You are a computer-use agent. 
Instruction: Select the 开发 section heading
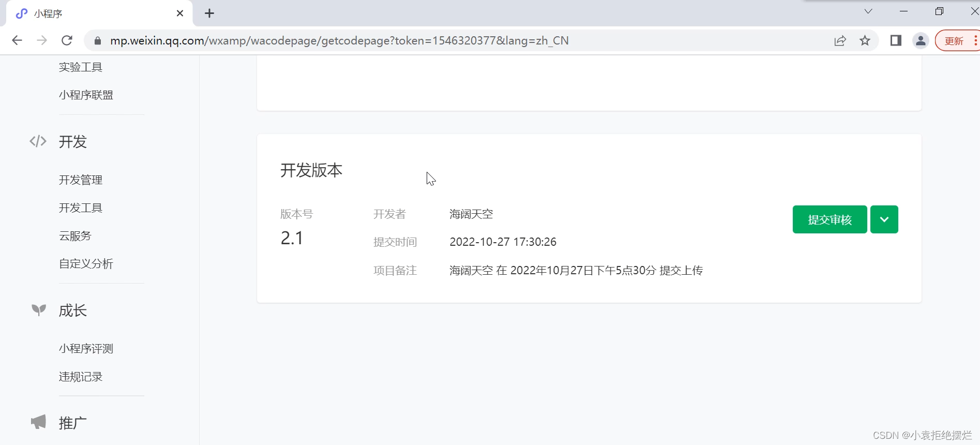pyautogui.click(x=72, y=141)
